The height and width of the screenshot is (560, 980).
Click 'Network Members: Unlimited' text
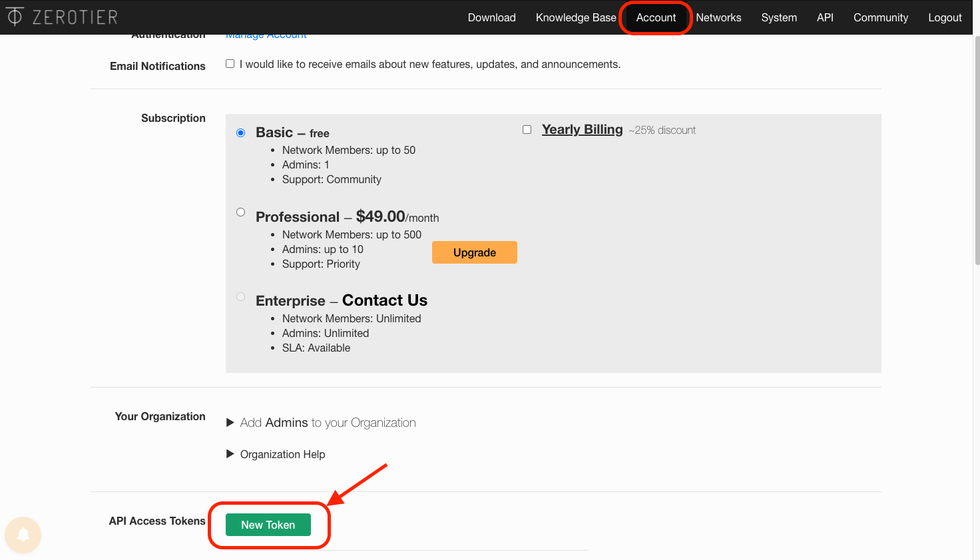point(352,318)
